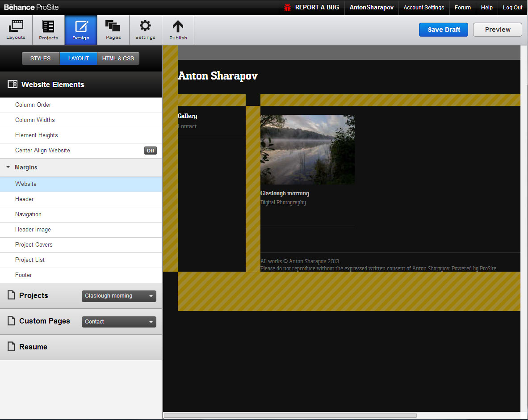Viewport: 528px width, 420px height.
Task: Click the Preview button
Action: [x=497, y=29]
